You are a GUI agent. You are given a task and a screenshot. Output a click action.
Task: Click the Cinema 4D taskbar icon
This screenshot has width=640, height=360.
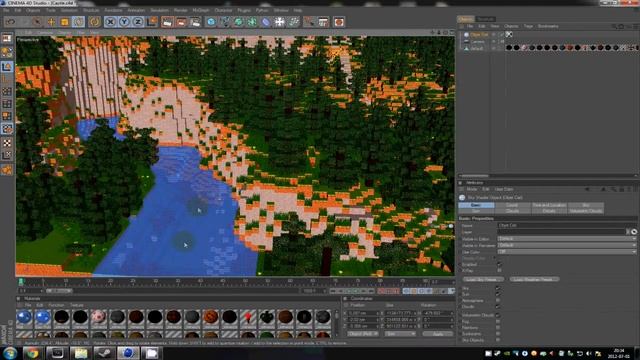tap(128, 353)
